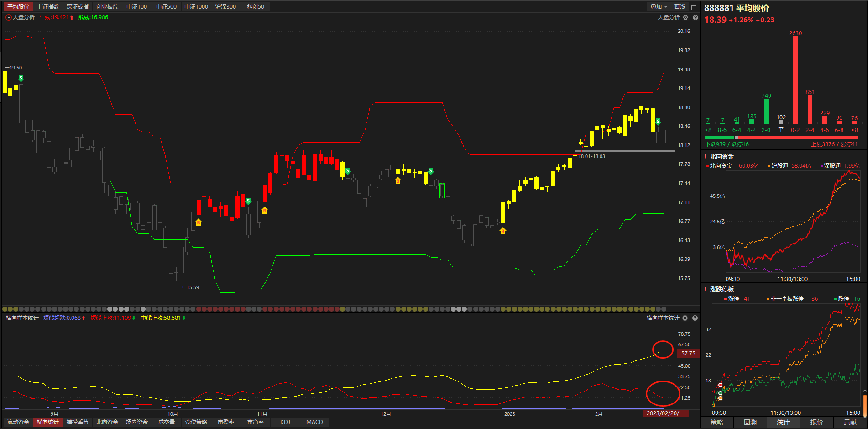Click the 画线 drawing tools button

pyautogui.click(x=680, y=7)
